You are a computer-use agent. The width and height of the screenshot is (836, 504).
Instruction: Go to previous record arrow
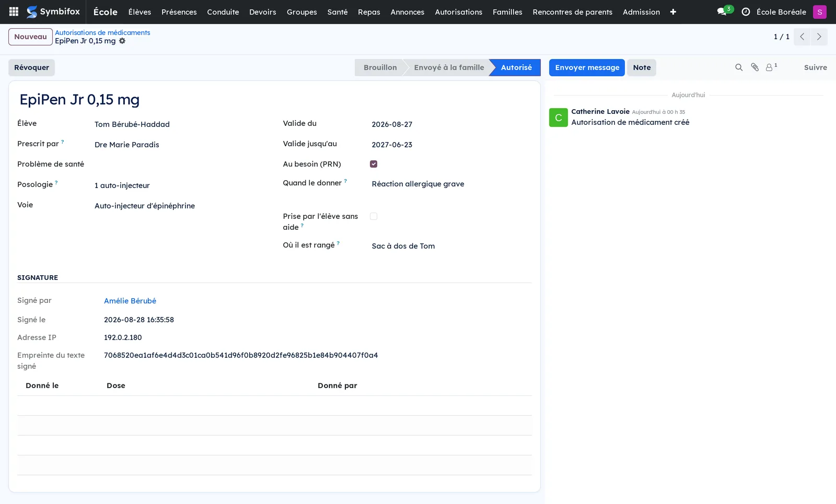click(x=802, y=37)
